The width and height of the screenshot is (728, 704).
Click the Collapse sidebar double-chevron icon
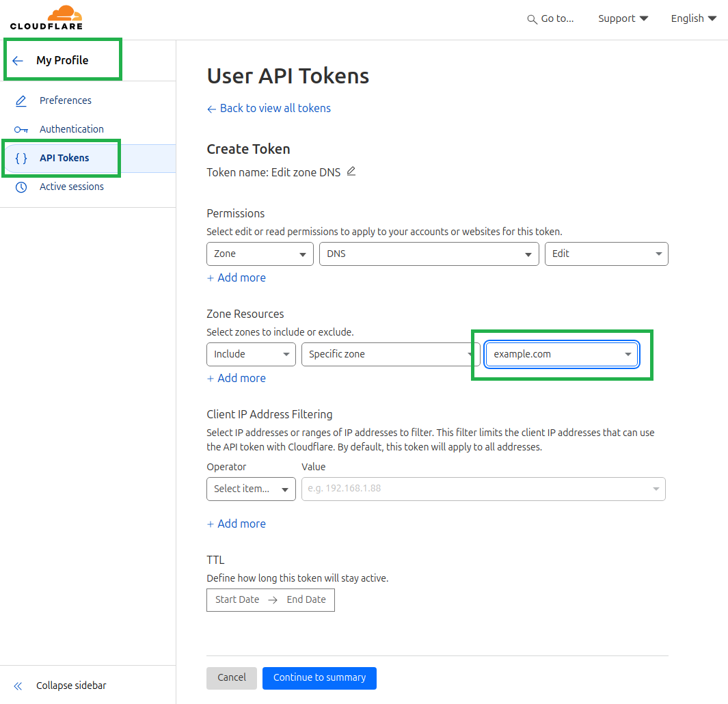point(18,686)
